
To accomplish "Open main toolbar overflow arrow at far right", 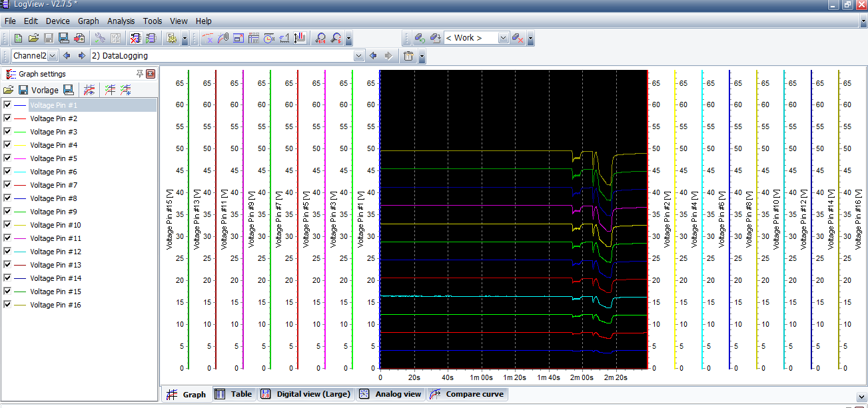I will (x=863, y=21).
